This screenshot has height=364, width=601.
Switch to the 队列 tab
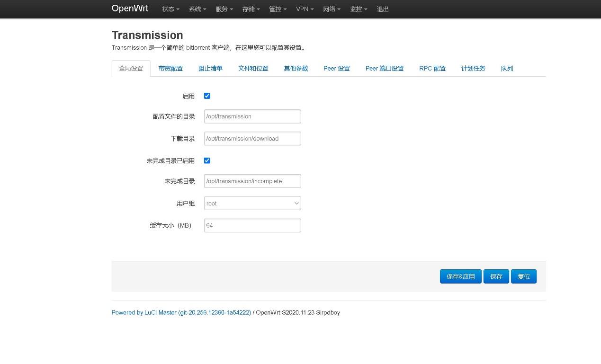[x=506, y=68]
